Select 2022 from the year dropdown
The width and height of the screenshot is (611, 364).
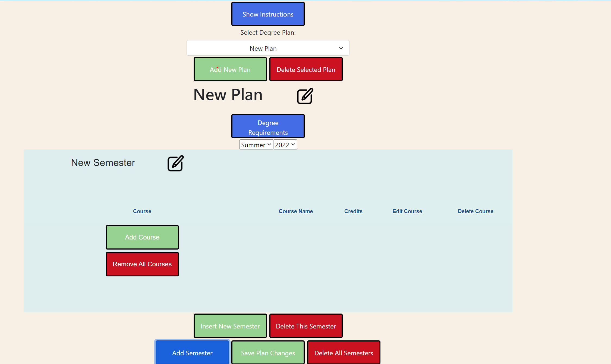click(x=284, y=144)
